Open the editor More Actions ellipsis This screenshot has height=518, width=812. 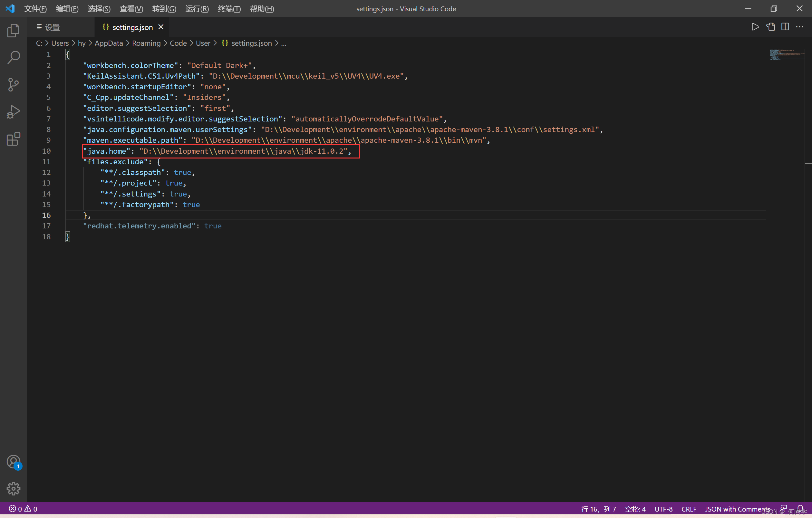click(x=799, y=27)
